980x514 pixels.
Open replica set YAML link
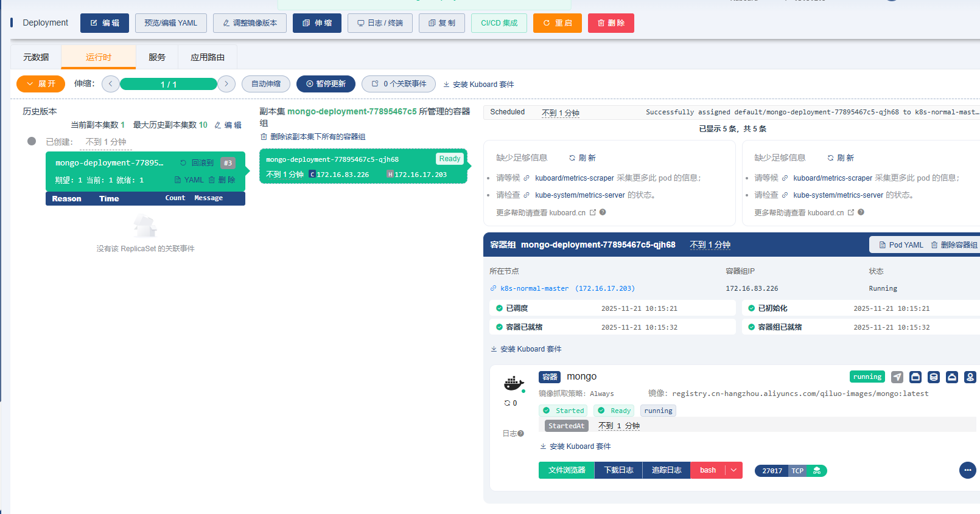click(x=189, y=180)
